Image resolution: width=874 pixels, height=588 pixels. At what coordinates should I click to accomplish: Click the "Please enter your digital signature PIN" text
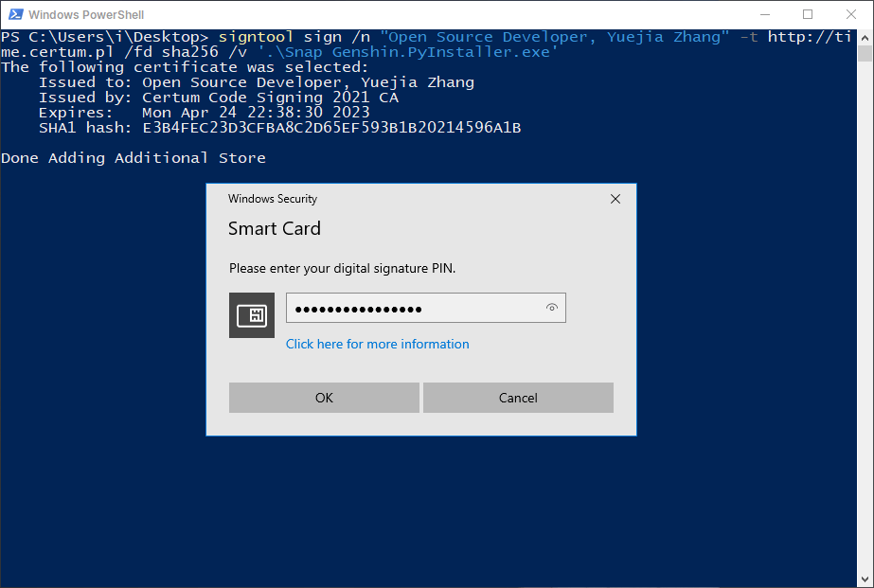[343, 269]
